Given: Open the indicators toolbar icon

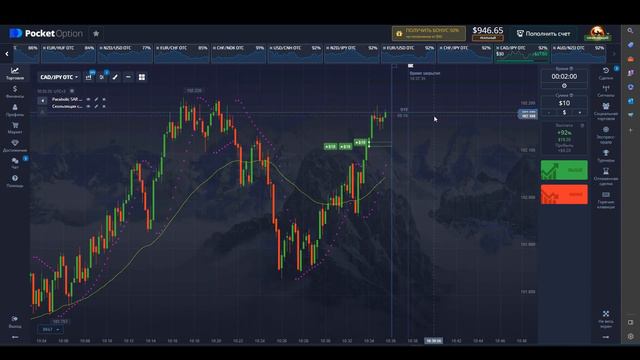Looking at the screenshot, I should [102, 77].
